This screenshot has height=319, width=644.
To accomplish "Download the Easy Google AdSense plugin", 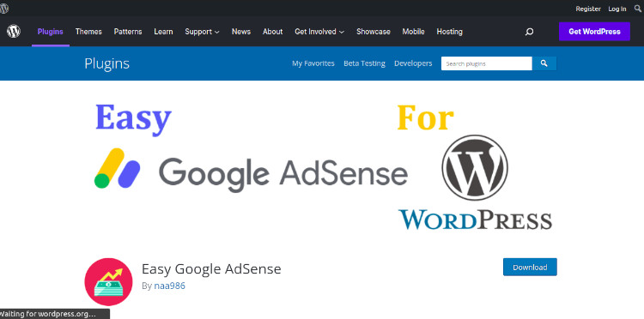I will click(530, 267).
